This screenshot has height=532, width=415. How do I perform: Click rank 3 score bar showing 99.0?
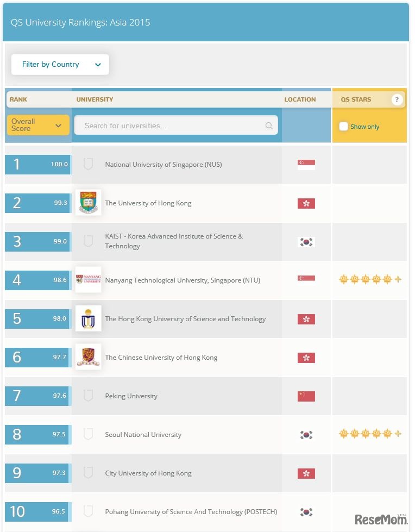click(x=37, y=242)
